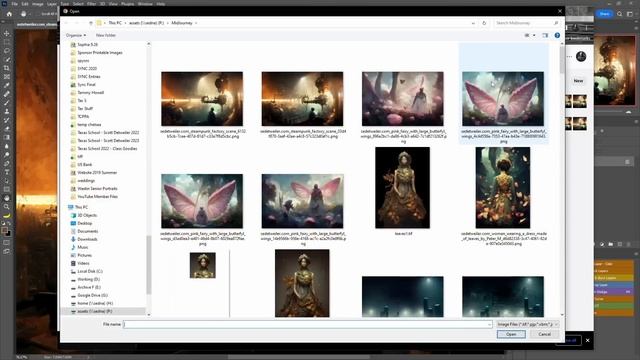Select the Music folder in sidebar
Image resolution: width=640 pixels, height=360 pixels.
click(82, 247)
